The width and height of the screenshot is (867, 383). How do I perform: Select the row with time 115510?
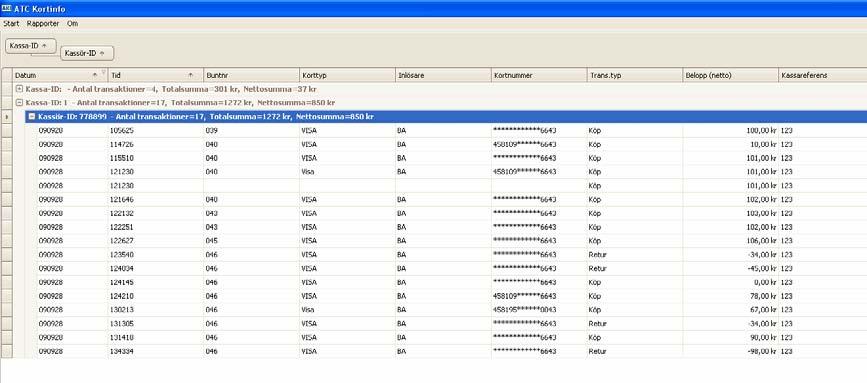coord(452,158)
